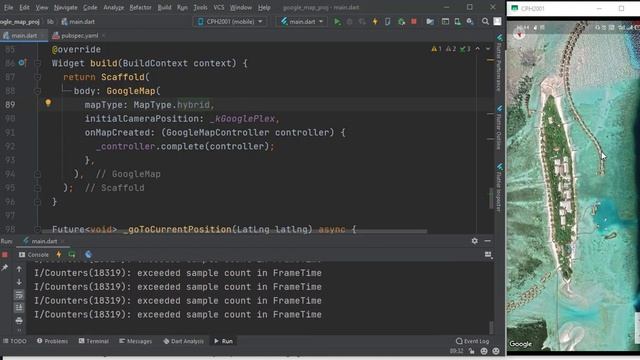The image size is (640, 360).
Task: Open Search Everywhere magnifier icon
Action: 485,22
